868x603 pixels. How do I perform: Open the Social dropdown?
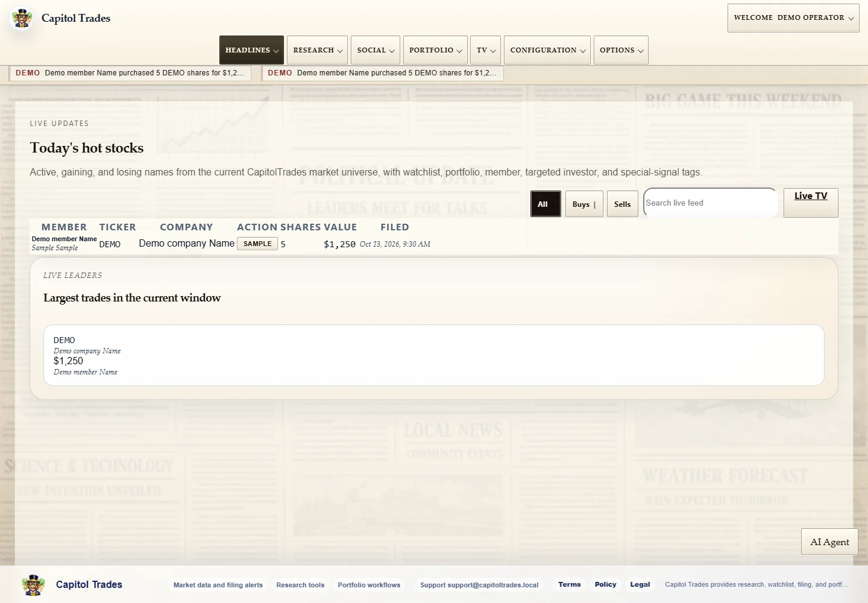pos(376,50)
